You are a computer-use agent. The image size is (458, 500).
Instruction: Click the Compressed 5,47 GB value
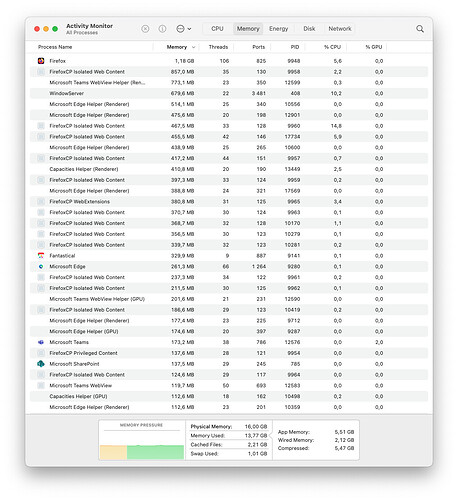[344, 448]
